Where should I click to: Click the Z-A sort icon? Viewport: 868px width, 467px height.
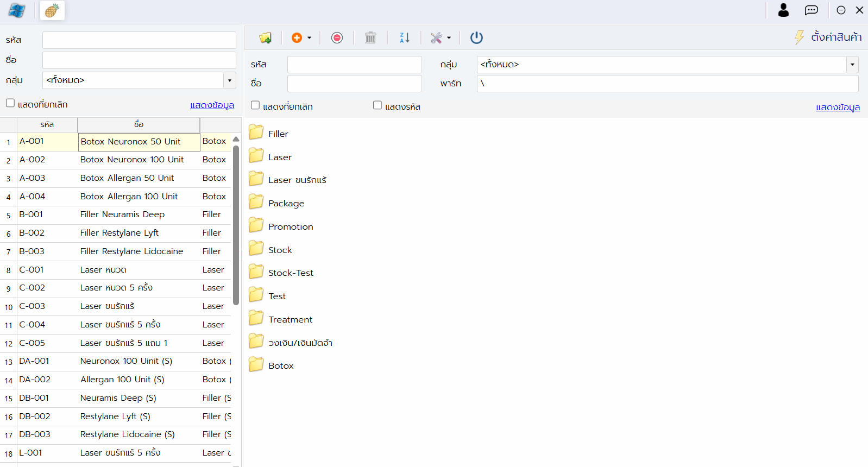pos(405,37)
